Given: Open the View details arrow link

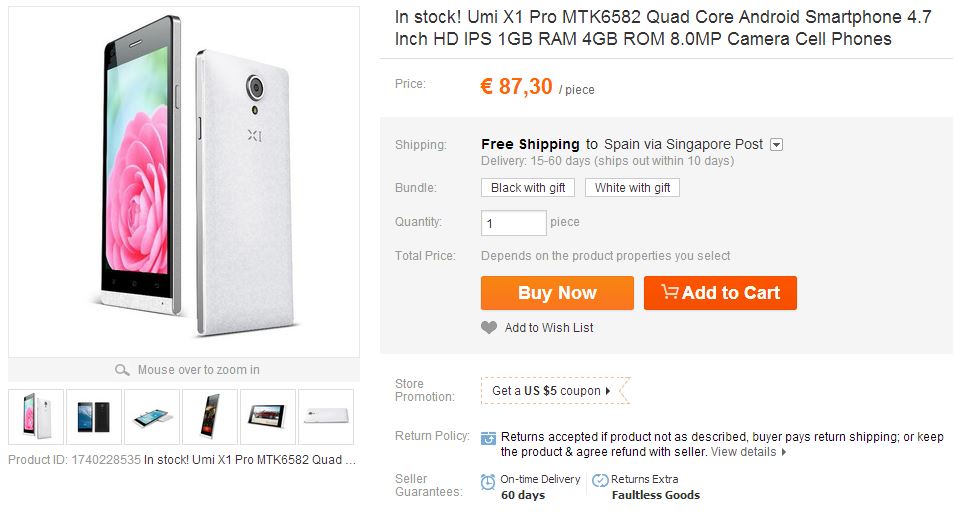Looking at the screenshot, I should coord(749,452).
